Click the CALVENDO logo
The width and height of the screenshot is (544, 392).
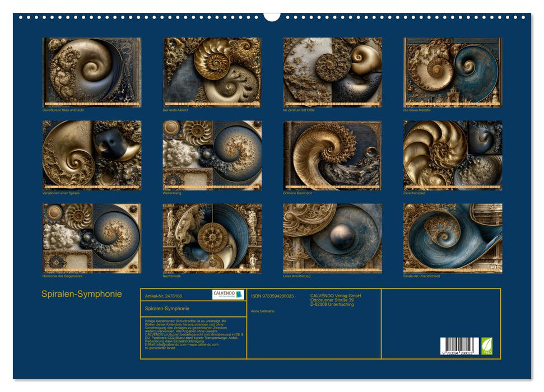[x=228, y=295]
